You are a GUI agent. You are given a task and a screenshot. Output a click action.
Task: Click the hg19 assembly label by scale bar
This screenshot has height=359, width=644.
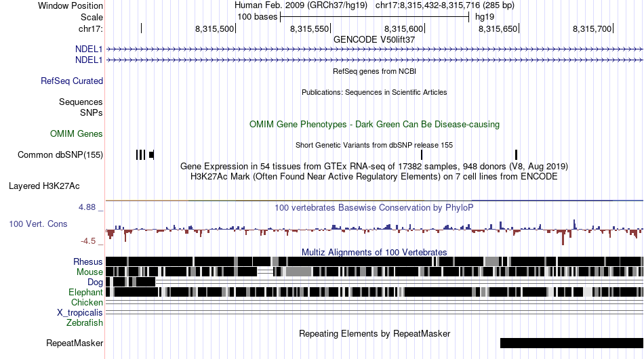click(485, 17)
